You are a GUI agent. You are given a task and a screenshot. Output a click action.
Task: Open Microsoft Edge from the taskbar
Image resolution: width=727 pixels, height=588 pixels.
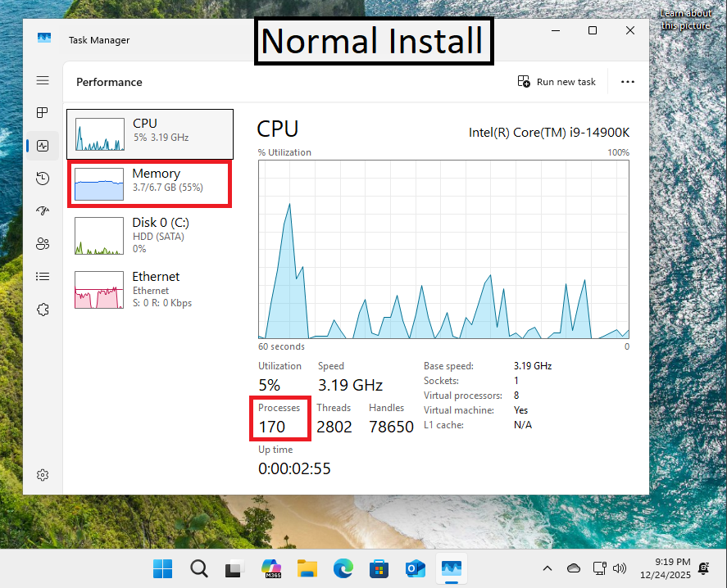point(343,568)
